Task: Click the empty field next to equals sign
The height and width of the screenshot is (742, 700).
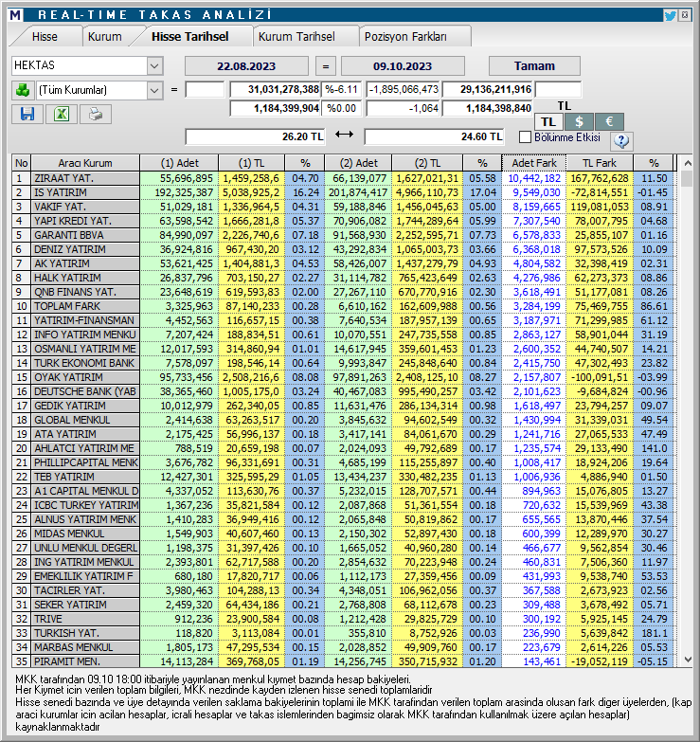Action: click(x=205, y=89)
